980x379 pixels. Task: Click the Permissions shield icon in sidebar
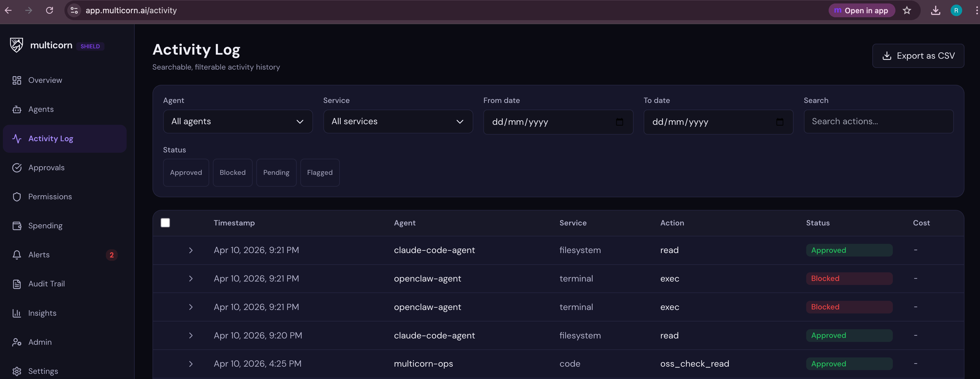coord(17,197)
